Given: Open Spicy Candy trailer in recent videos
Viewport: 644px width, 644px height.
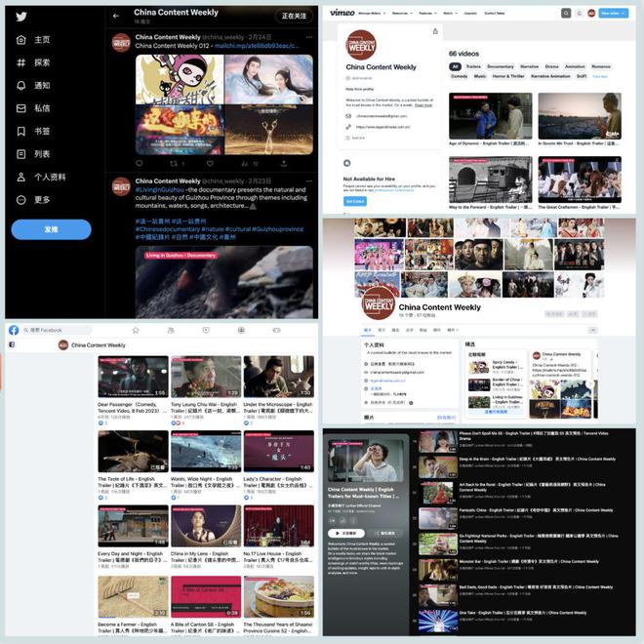Looking at the screenshot, I should pos(496,367).
